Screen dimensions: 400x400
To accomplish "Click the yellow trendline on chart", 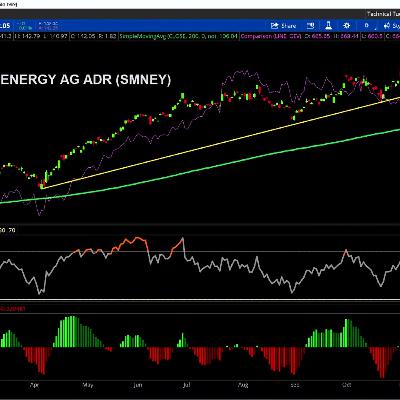I will click(220, 143).
